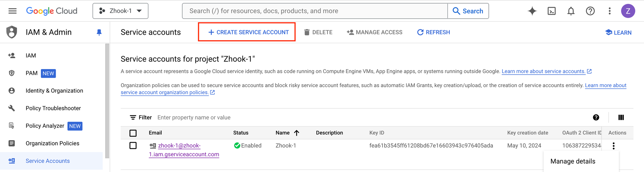Select Manage details from actions menu
Viewport: 644px width, 172px height.
coord(573,161)
